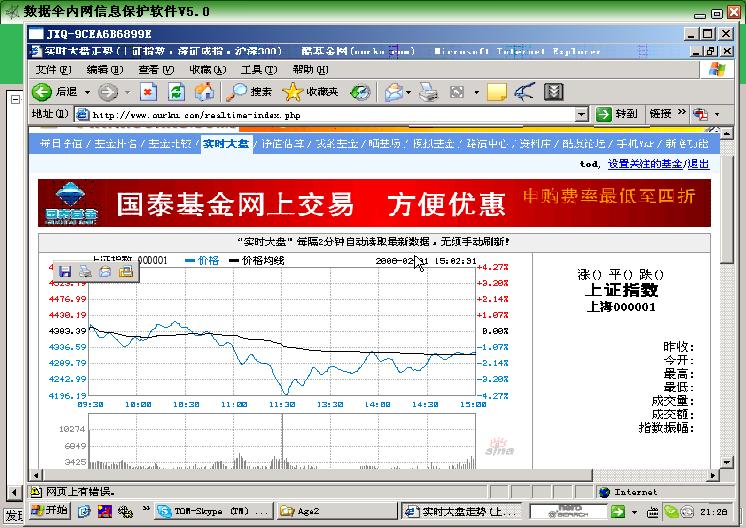Click the green chat bubble tray icon
This screenshot has height=528, width=746.
point(671,512)
